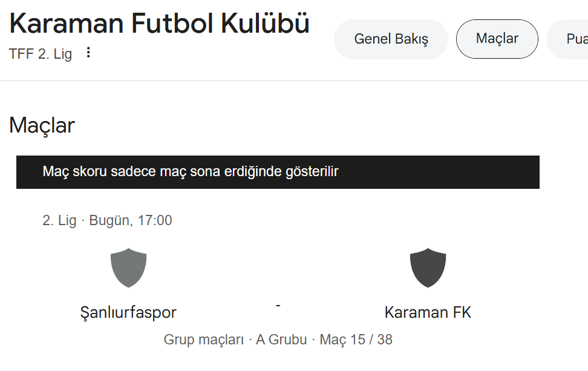Open the three-dot overflow menu beside TFF 2. Lig
Image resolution: width=588 pixels, height=371 pixels.
pos(88,53)
